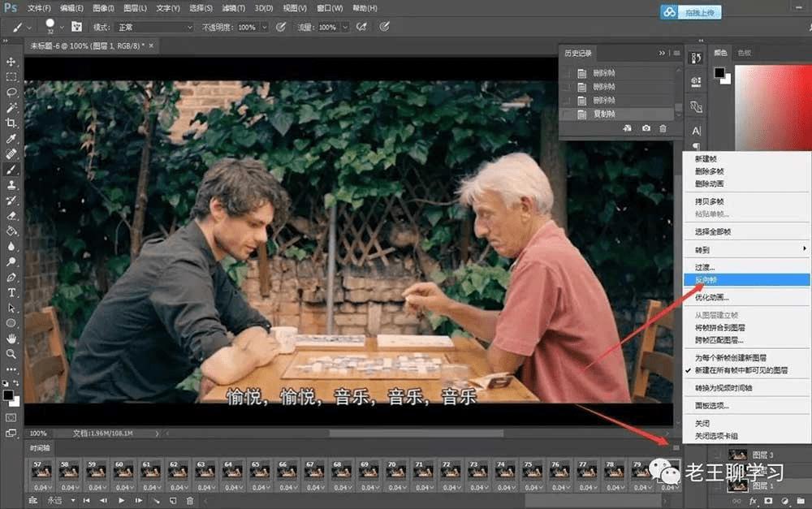Select the Pen tool

[11, 277]
